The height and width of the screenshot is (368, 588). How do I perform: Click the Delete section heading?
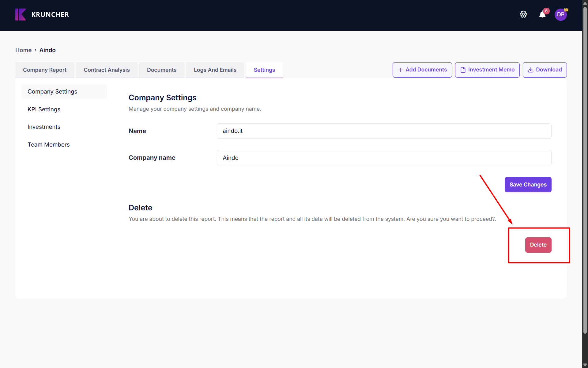[140, 208]
